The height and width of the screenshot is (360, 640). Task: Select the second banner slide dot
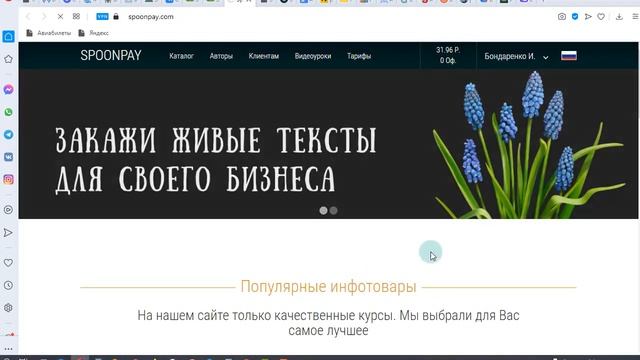coord(333,211)
